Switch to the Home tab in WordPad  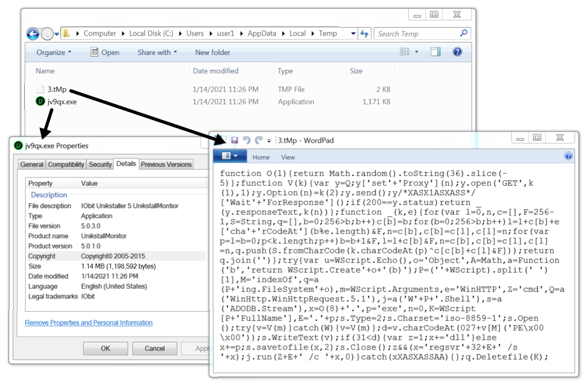(x=261, y=157)
